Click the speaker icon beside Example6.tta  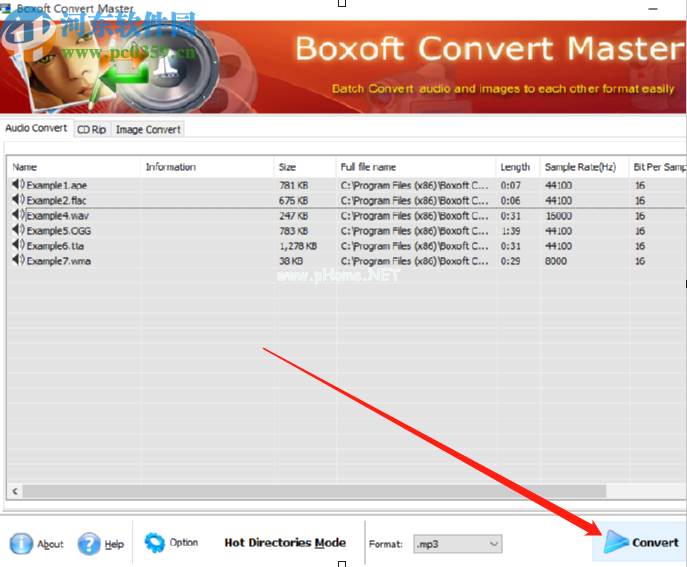click(x=18, y=245)
